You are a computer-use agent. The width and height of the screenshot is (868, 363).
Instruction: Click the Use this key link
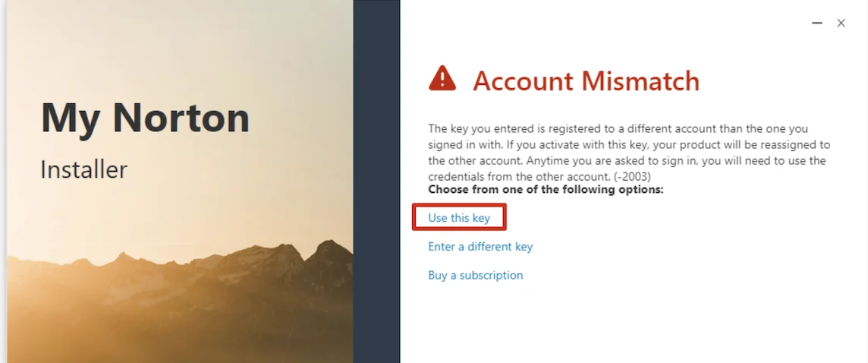(x=459, y=218)
